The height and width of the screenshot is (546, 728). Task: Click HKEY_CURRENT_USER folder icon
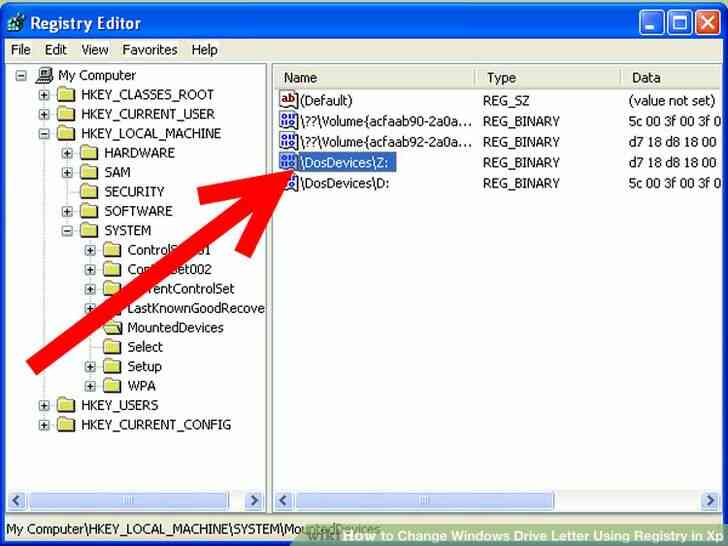66,114
